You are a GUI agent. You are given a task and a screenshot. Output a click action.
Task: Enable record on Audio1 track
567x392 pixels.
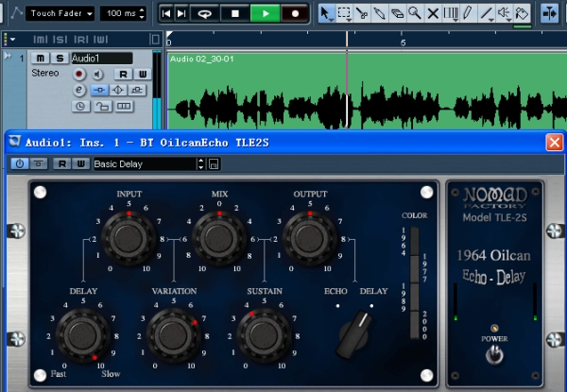(78, 74)
